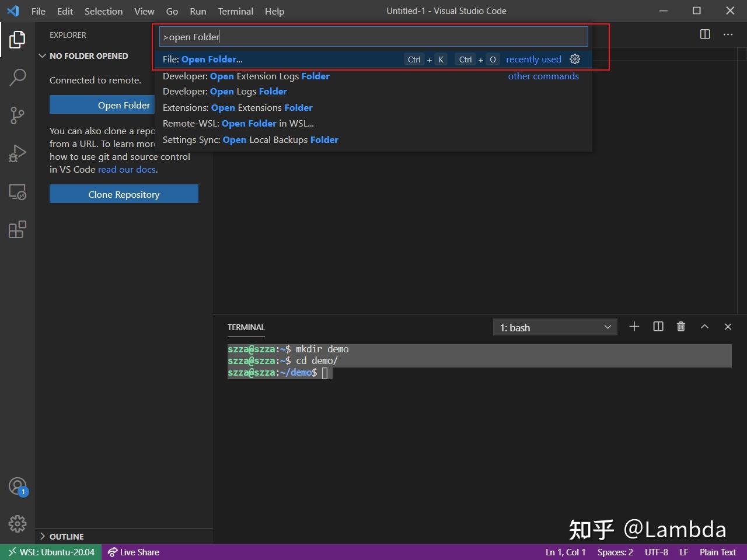Open the Run and Debug view
The height and width of the screenshot is (560, 747).
pos(17,153)
